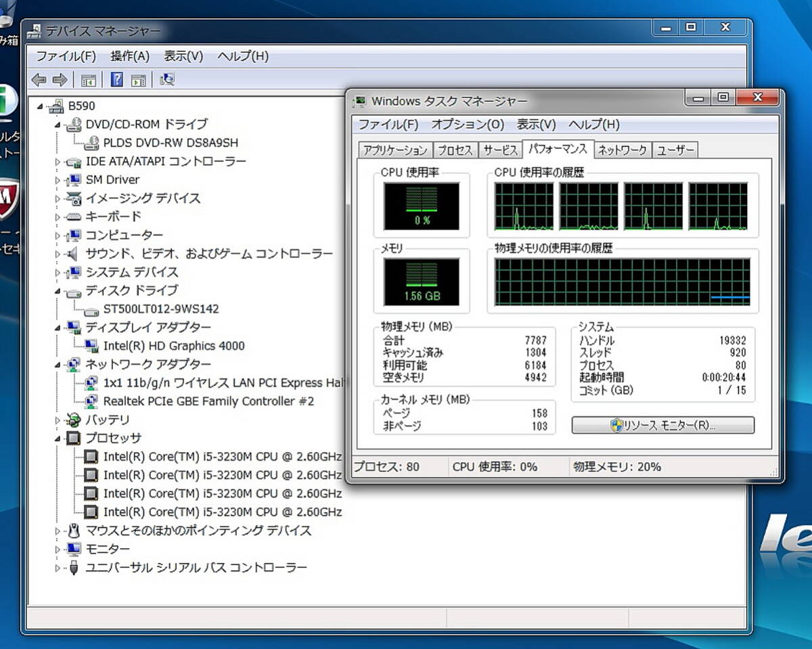This screenshot has width=812, height=649.
Task: Click the SM Driver category icon
Action: [x=74, y=180]
